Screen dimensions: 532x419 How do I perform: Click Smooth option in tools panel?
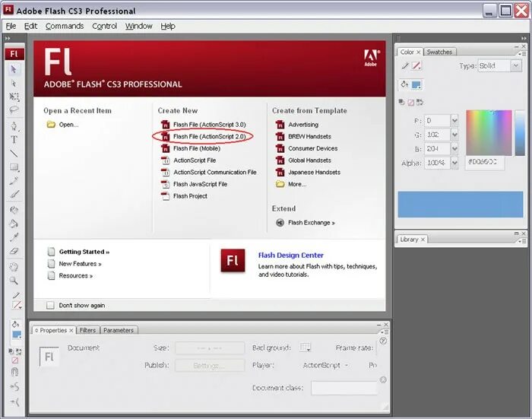tap(14, 387)
